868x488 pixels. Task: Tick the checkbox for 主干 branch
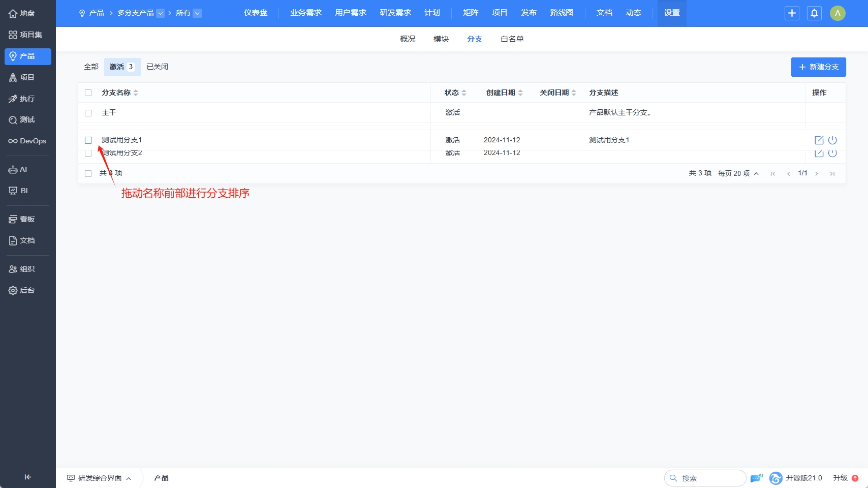(88, 113)
